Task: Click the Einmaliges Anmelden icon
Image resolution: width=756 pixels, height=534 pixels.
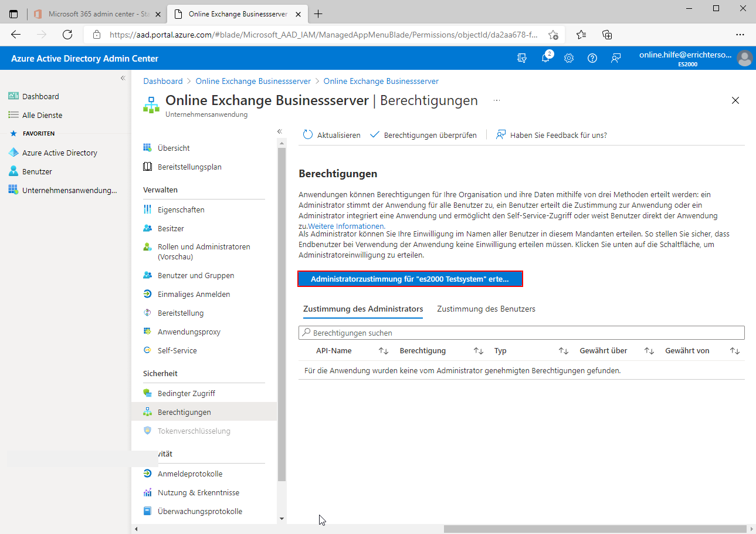Action: (x=148, y=294)
